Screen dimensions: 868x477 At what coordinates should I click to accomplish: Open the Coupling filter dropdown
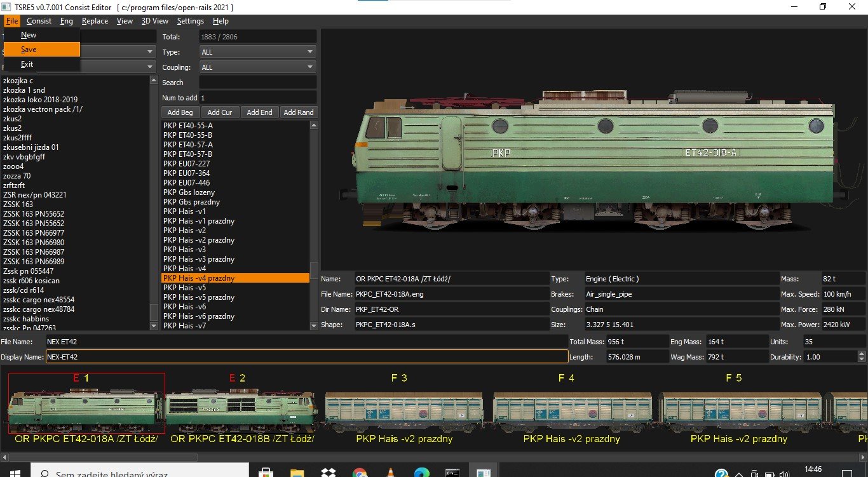coord(257,67)
